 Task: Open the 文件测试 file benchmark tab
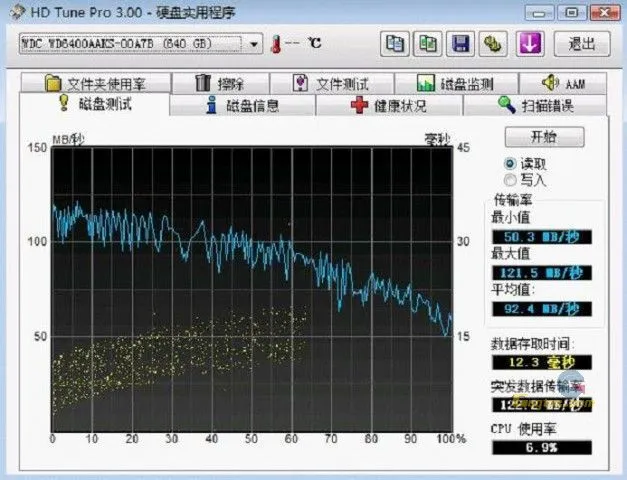[331, 84]
